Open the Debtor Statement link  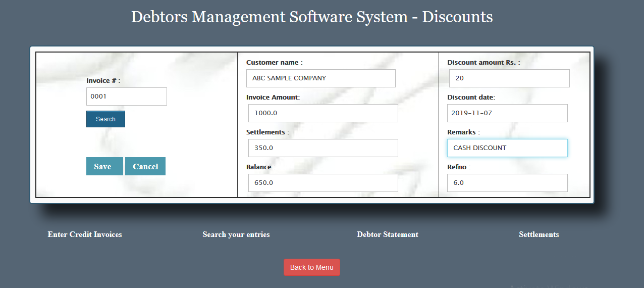tap(388, 234)
